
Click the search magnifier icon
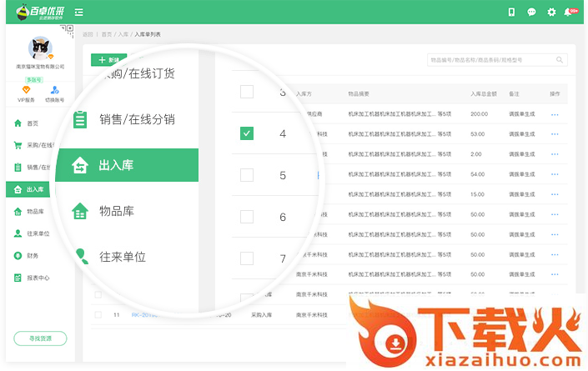pos(561,60)
